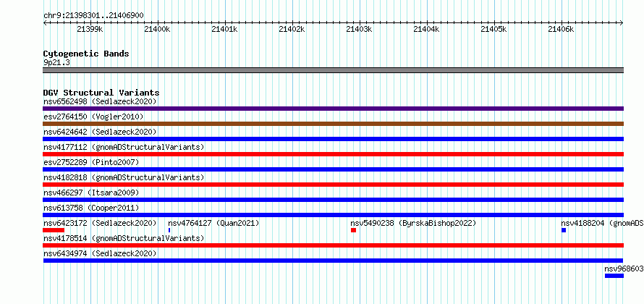644x304 pixels.
Task: Click the 21402k ruler tick label
Action: (x=292, y=29)
